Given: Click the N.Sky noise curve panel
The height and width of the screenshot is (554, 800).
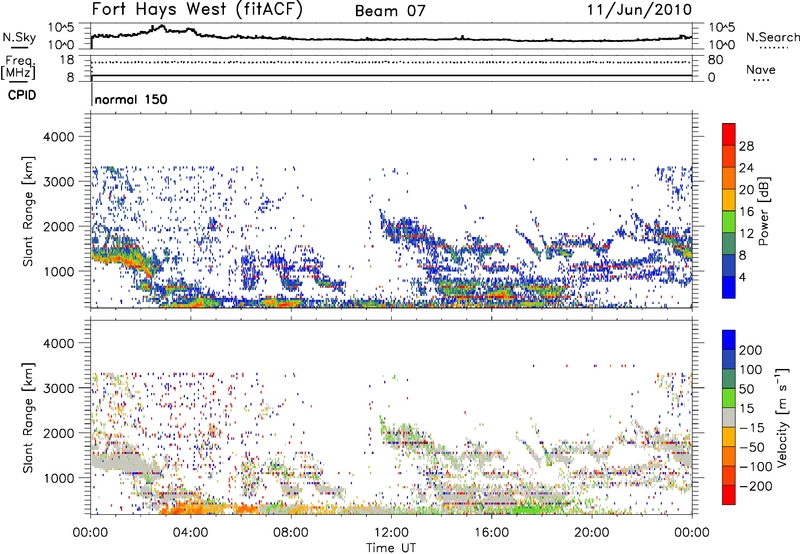Looking at the screenshot, I should [391, 36].
